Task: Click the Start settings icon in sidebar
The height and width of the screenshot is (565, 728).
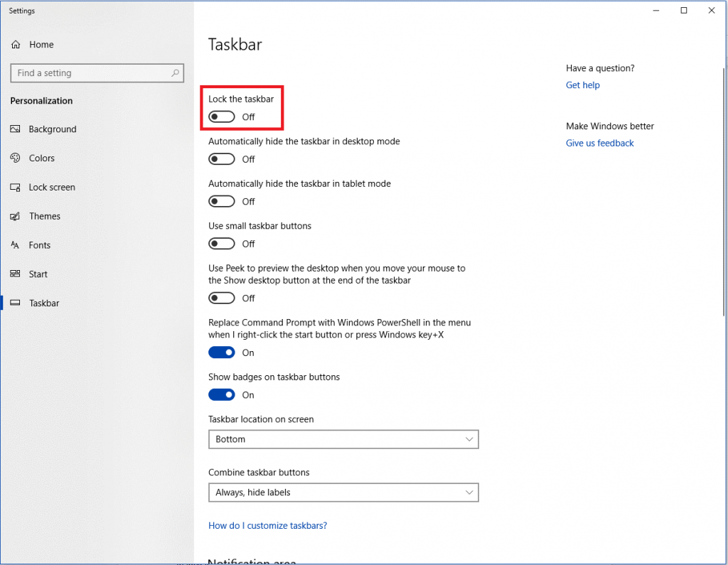Action: click(16, 274)
